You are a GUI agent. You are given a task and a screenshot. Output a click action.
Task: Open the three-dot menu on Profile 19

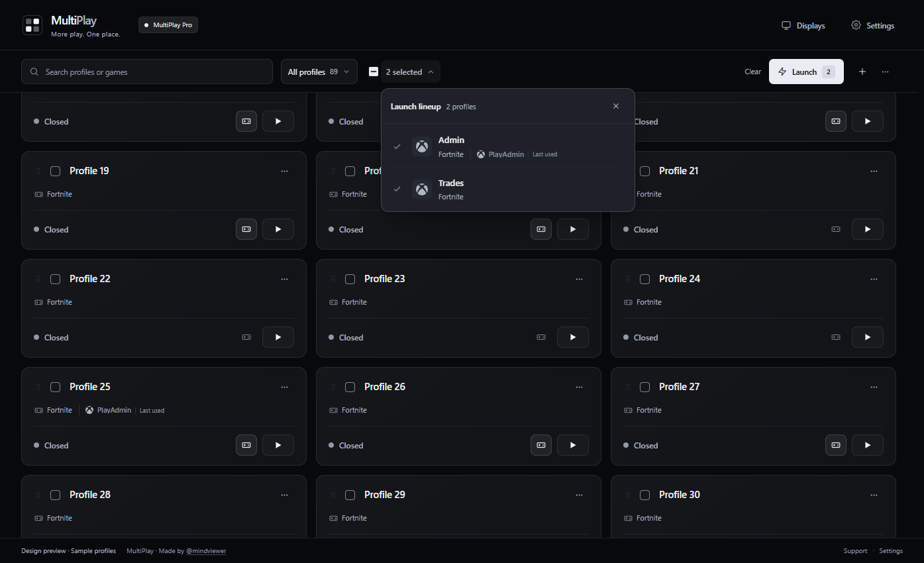pos(285,171)
